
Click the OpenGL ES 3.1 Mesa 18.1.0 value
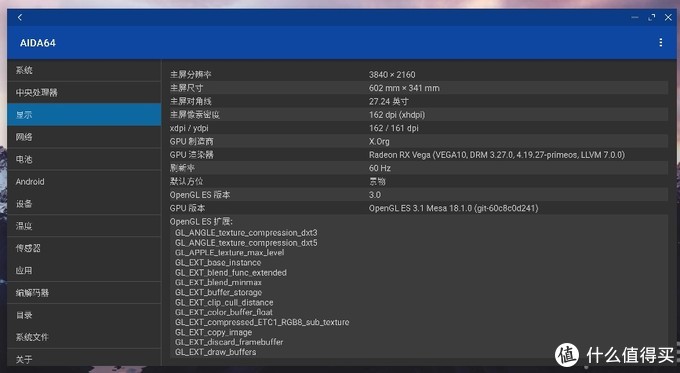point(454,208)
